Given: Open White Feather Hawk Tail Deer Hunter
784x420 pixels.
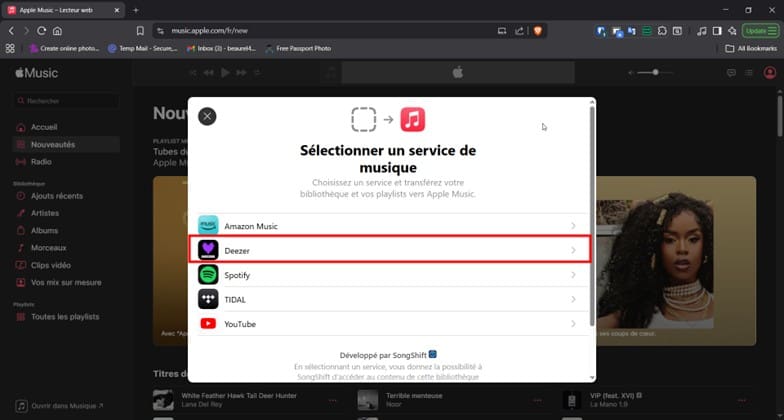Looking at the screenshot, I should pos(238,396).
